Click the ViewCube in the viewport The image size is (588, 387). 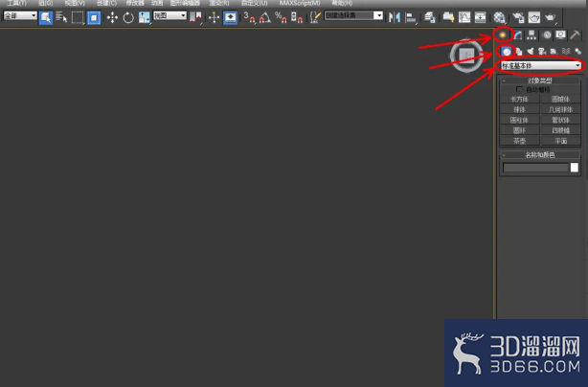tap(467, 56)
